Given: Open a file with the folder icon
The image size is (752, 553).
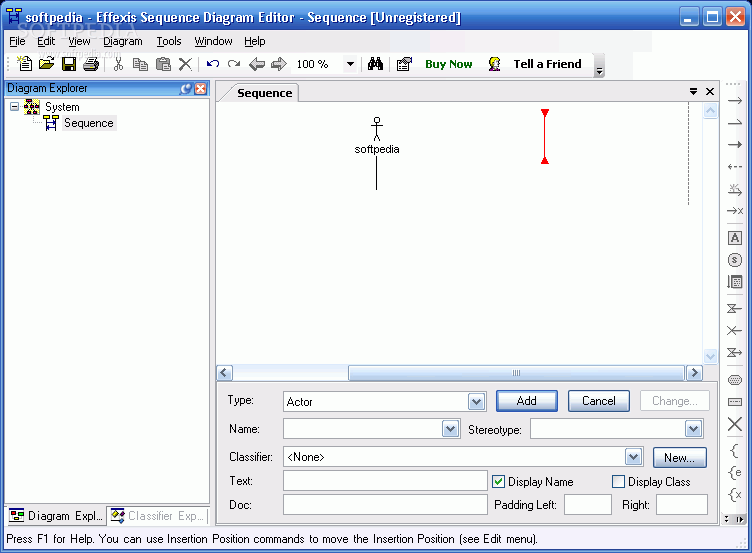Looking at the screenshot, I should pyautogui.click(x=47, y=64).
